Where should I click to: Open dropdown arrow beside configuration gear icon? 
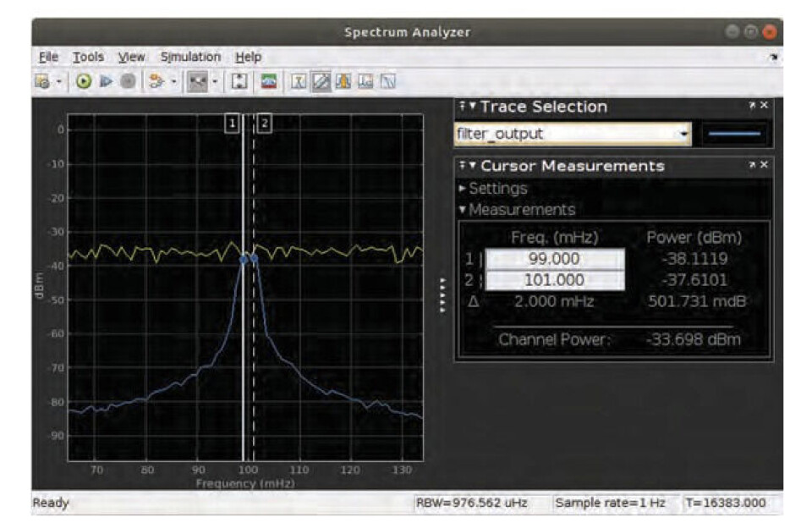[x=58, y=81]
